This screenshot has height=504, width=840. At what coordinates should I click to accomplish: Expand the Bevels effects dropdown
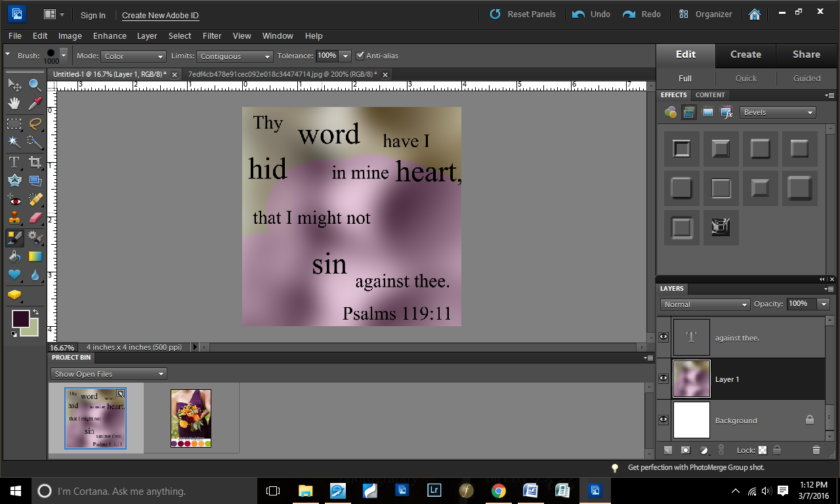[778, 112]
